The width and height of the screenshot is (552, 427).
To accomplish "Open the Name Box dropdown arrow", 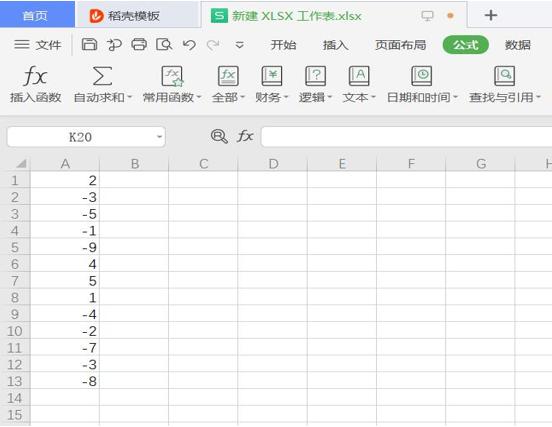I will 159,137.
